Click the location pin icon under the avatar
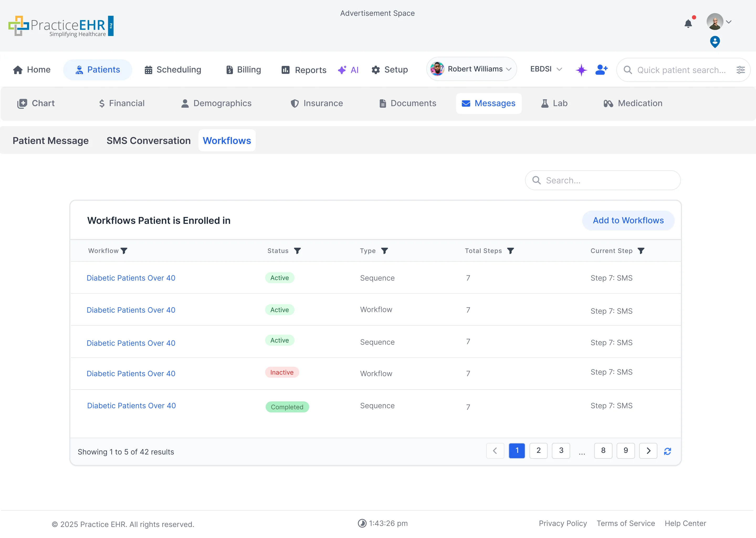756x538 pixels. [x=715, y=42]
